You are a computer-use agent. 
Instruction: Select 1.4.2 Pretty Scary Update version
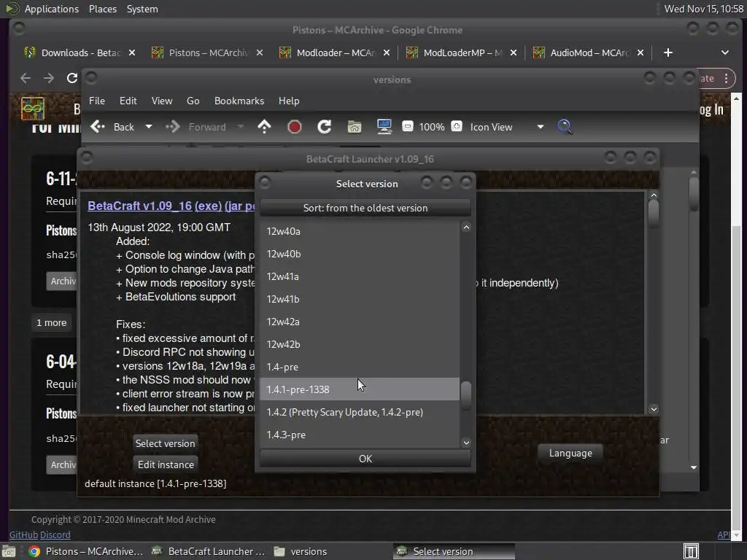click(x=360, y=412)
